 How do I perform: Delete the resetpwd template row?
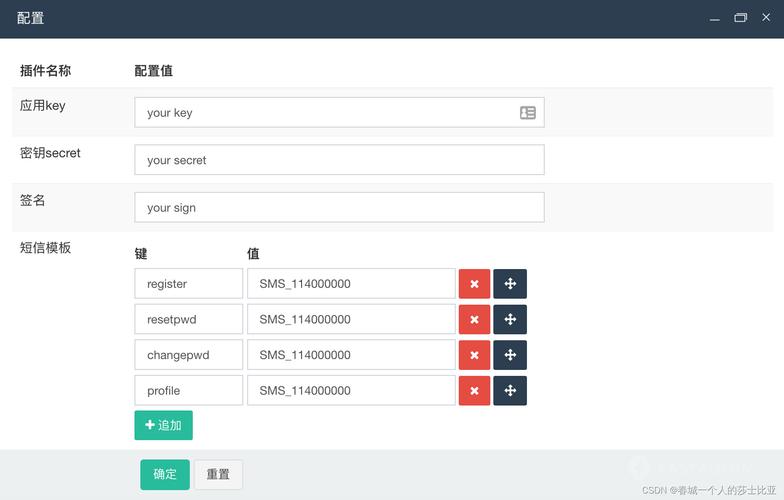point(474,319)
